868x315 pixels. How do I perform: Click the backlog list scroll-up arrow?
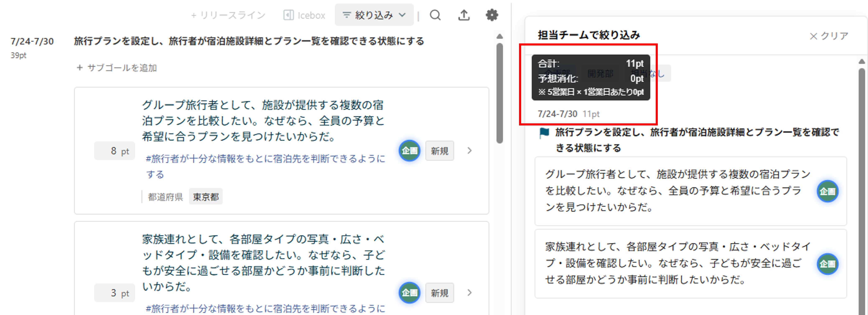pyautogui.click(x=500, y=36)
